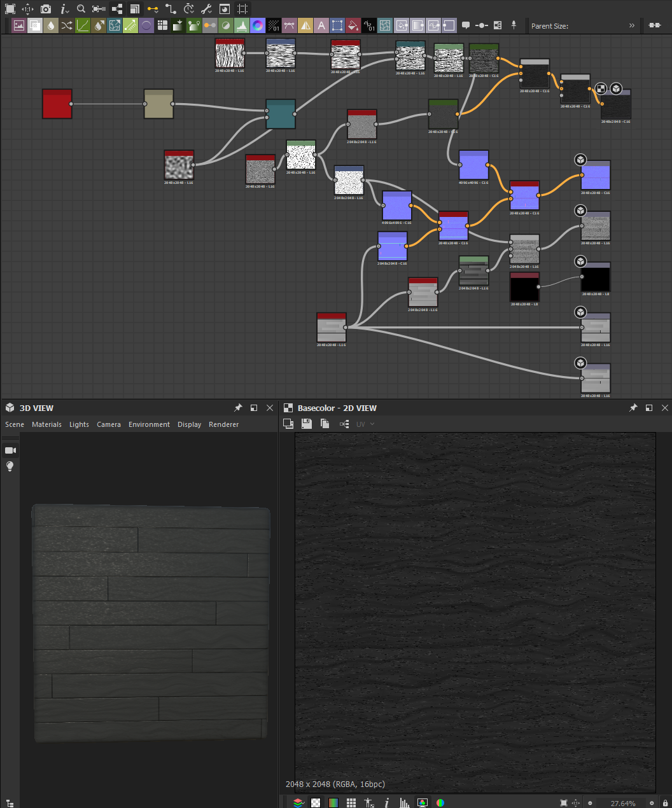Open the Renderer menu
672x808 pixels.
pos(224,424)
